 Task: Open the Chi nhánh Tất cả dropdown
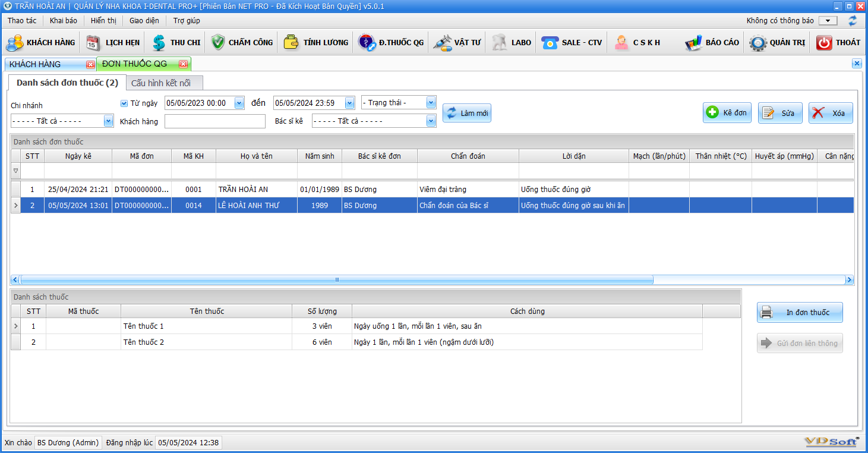pos(109,121)
